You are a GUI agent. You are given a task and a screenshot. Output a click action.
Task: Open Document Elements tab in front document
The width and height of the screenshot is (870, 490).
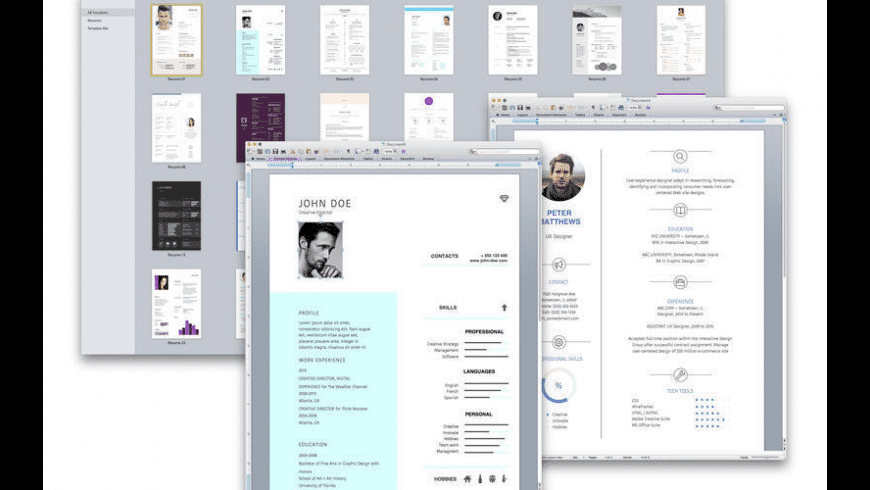339,159
